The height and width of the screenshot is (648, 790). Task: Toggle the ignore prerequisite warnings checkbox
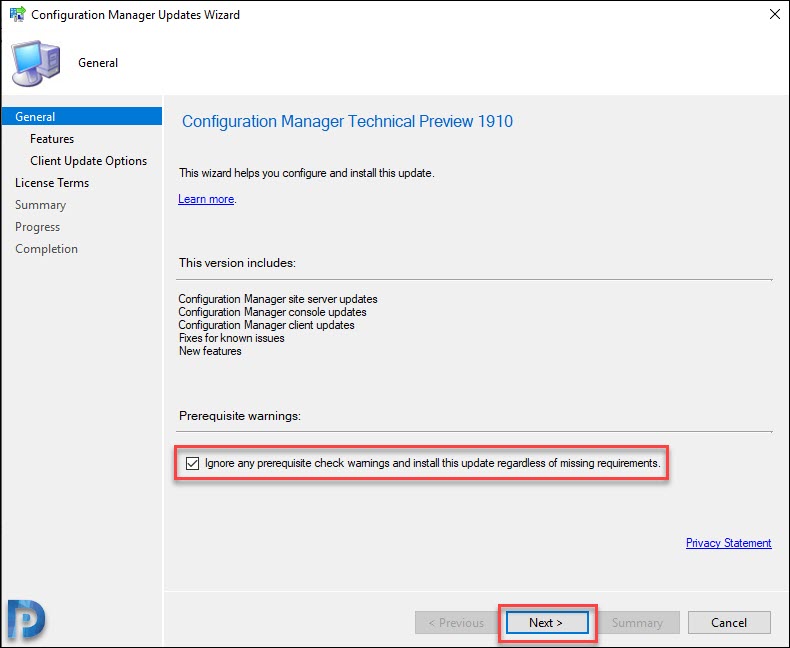[x=192, y=463]
